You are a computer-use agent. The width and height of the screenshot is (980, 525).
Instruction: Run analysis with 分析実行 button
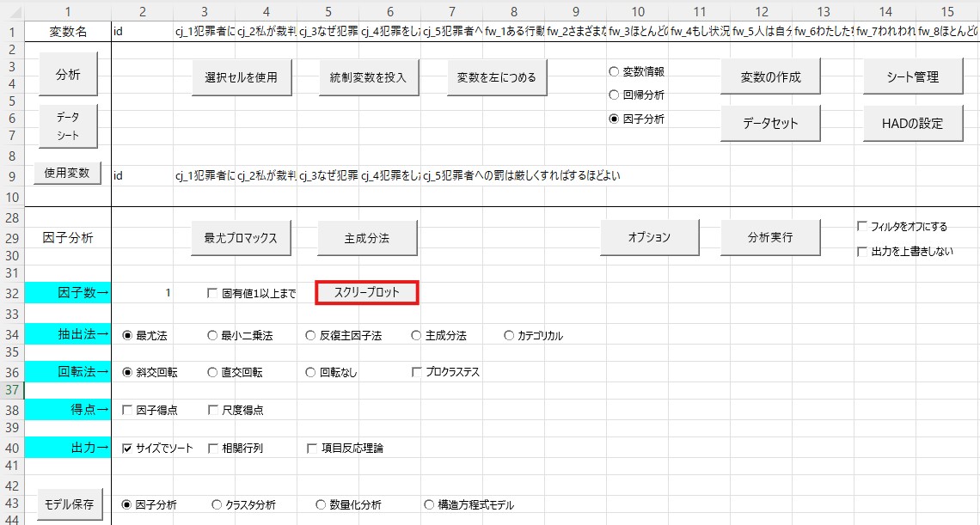(x=770, y=237)
